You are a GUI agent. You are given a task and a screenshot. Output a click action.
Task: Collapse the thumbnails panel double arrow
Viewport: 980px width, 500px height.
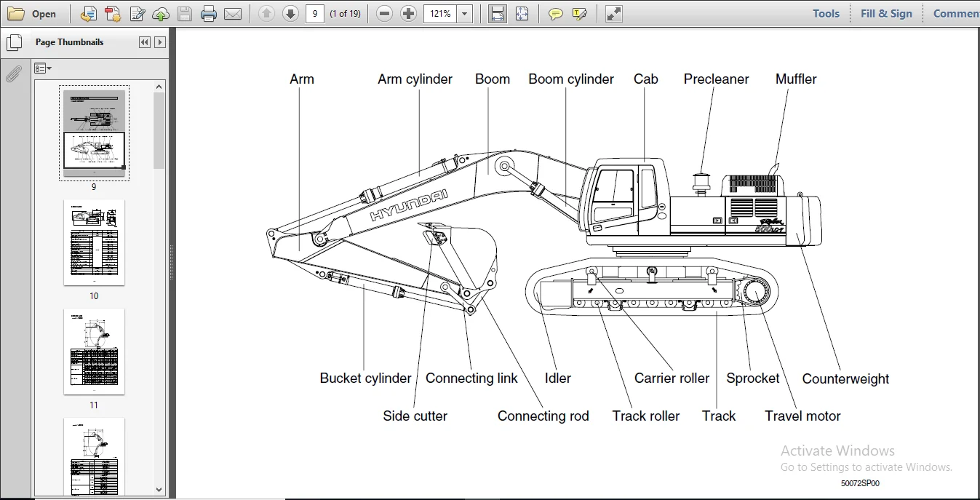coord(145,42)
